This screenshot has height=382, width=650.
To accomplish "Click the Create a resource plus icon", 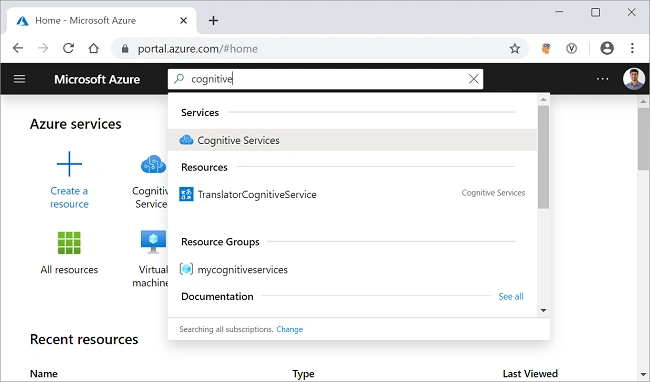I will (69, 164).
